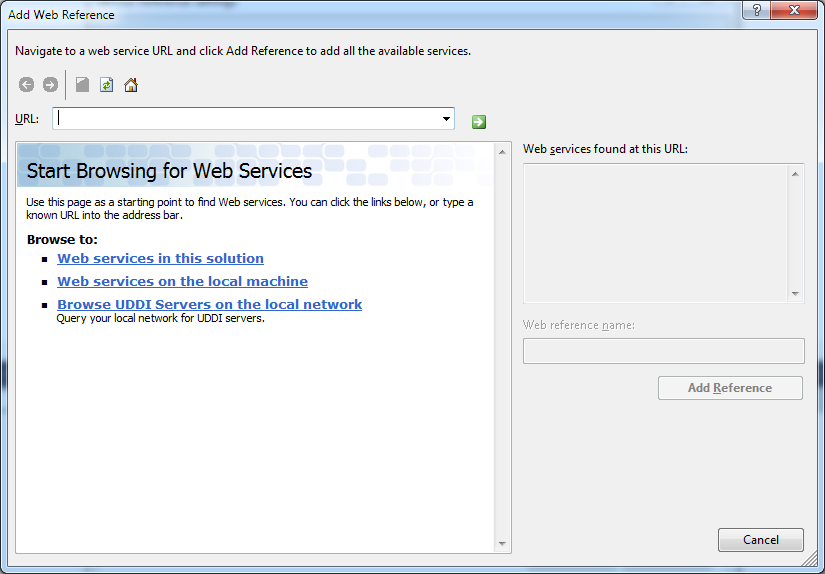Click the Web reference name text field
Image resolution: width=825 pixels, height=574 pixels.
click(663, 351)
